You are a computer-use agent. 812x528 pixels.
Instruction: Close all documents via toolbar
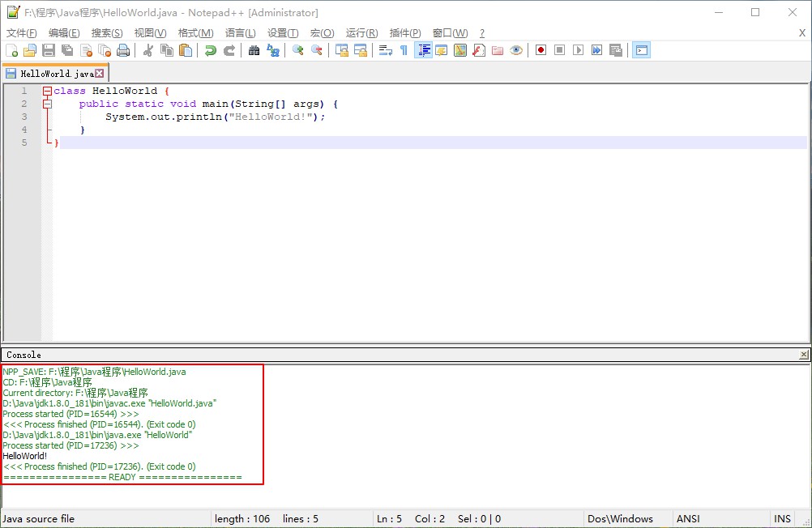click(x=105, y=50)
